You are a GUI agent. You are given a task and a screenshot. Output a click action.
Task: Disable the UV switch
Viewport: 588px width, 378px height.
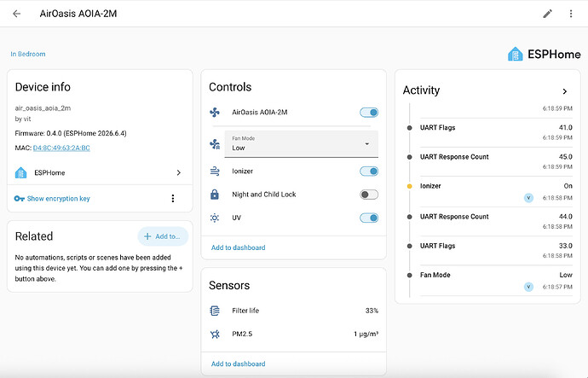369,218
